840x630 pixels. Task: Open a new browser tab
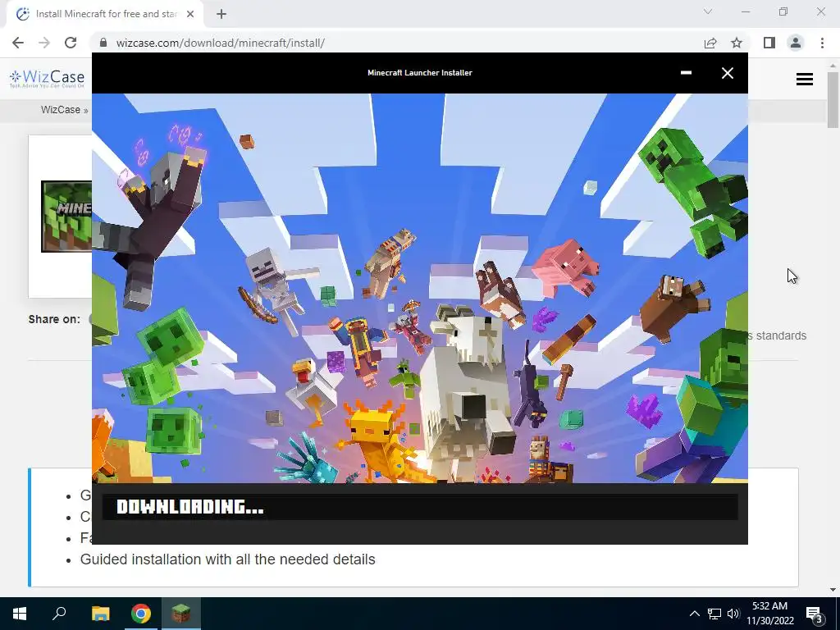221,15
